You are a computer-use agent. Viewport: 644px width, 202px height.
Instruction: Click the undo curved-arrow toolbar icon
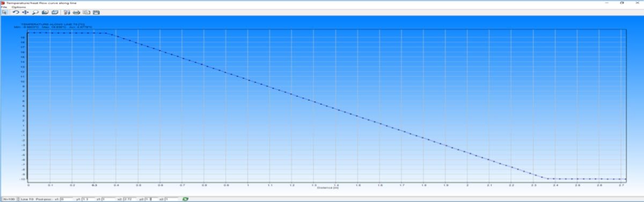pos(16,12)
